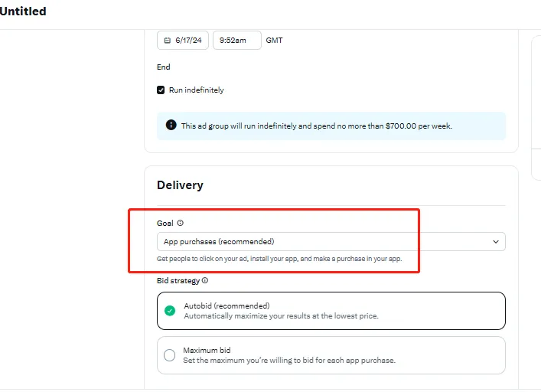
Task: Click the info icon beside Bid strategy
Action: (205, 281)
